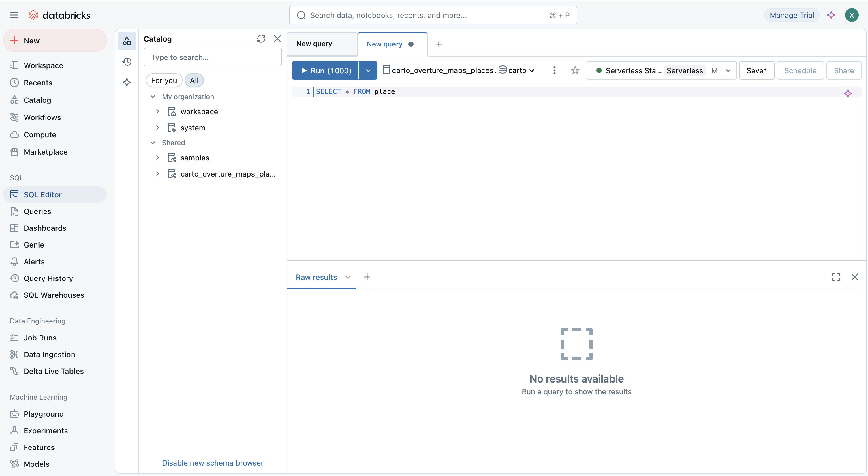Open Compute in the sidebar
Image resolution: width=868 pixels, height=476 pixels.
point(55,135)
